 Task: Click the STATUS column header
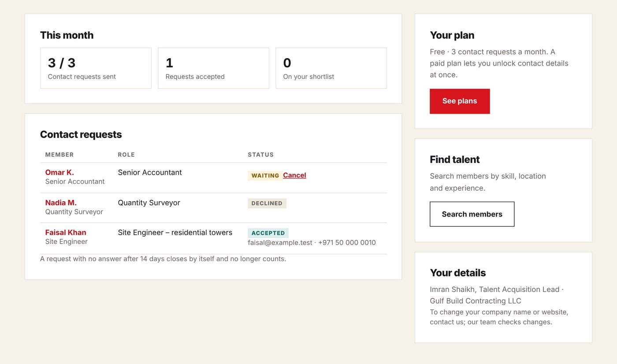click(260, 155)
